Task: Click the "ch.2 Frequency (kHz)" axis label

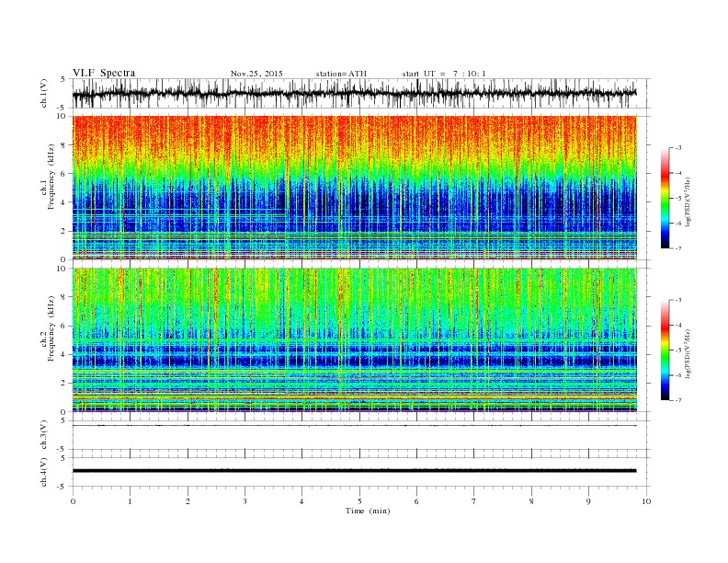Action: pyautogui.click(x=48, y=328)
